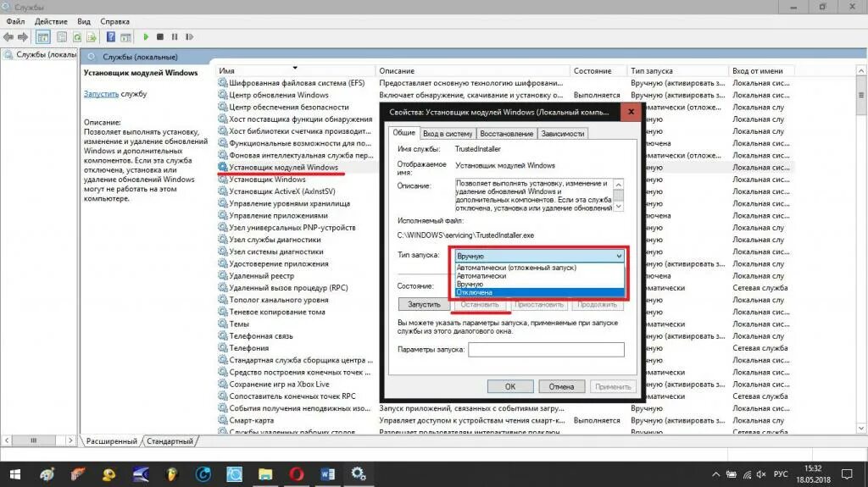Sort by the Описание column header
868x487 pixels.
473,71
